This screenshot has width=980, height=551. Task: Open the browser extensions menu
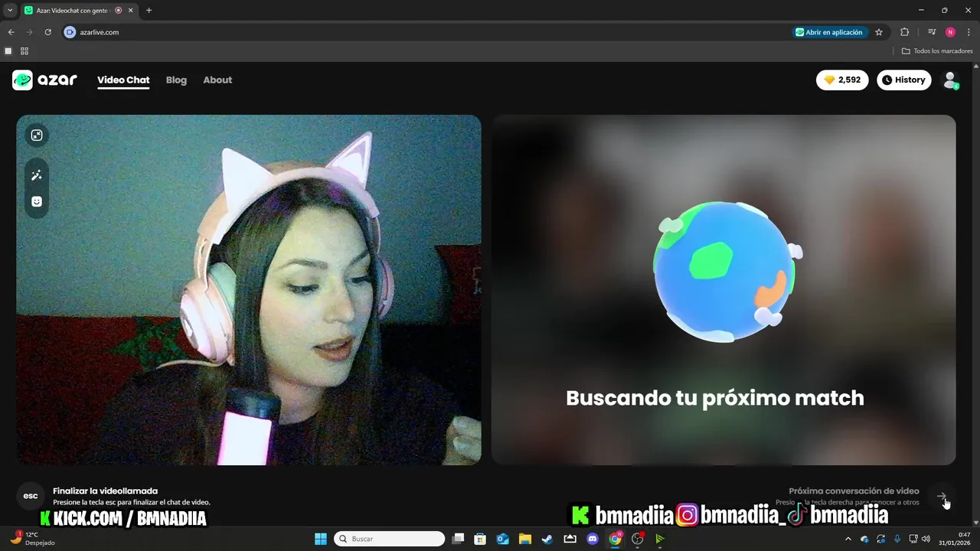[x=904, y=32]
